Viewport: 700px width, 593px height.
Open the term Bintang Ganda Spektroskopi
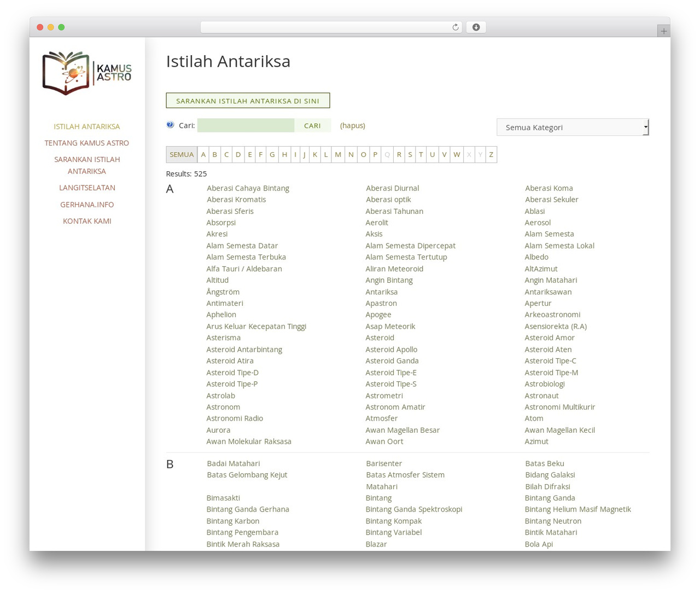(413, 509)
